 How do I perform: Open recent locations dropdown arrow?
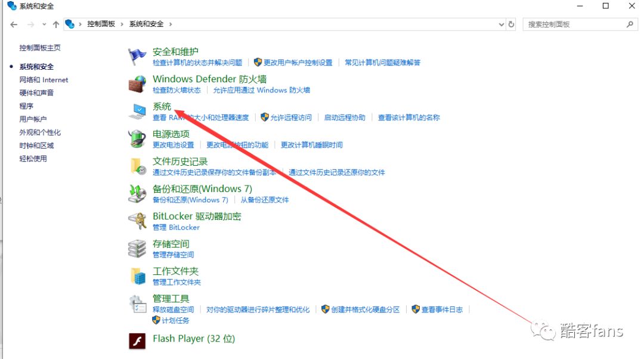coord(44,24)
